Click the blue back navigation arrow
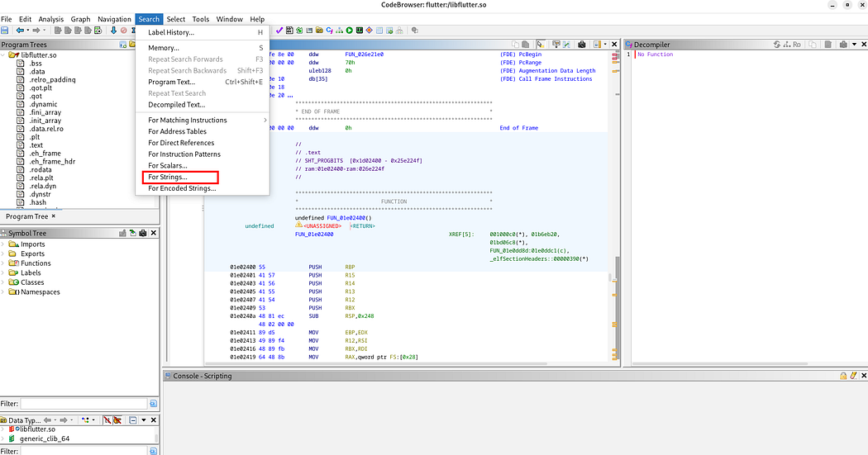The height and width of the screenshot is (455, 868). click(x=20, y=31)
